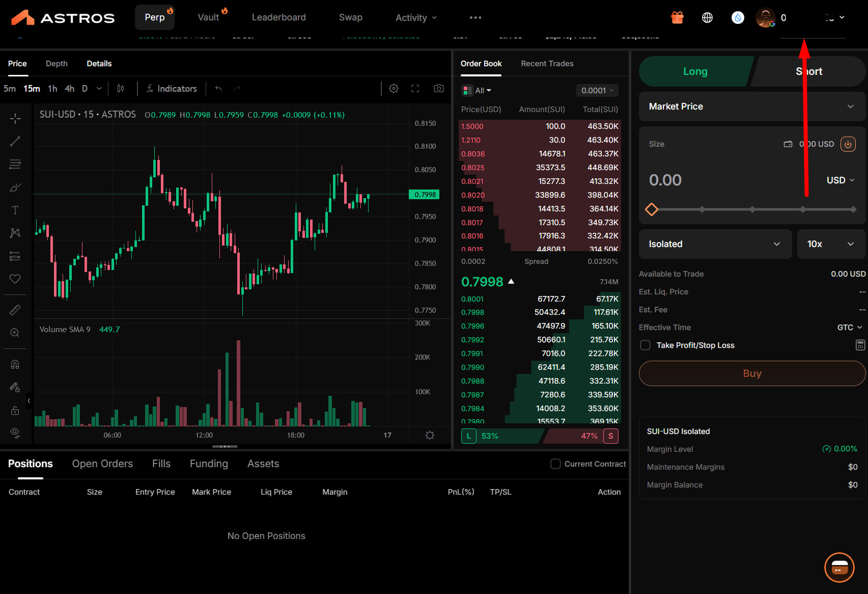Open the 10x leverage dropdown

(831, 244)
